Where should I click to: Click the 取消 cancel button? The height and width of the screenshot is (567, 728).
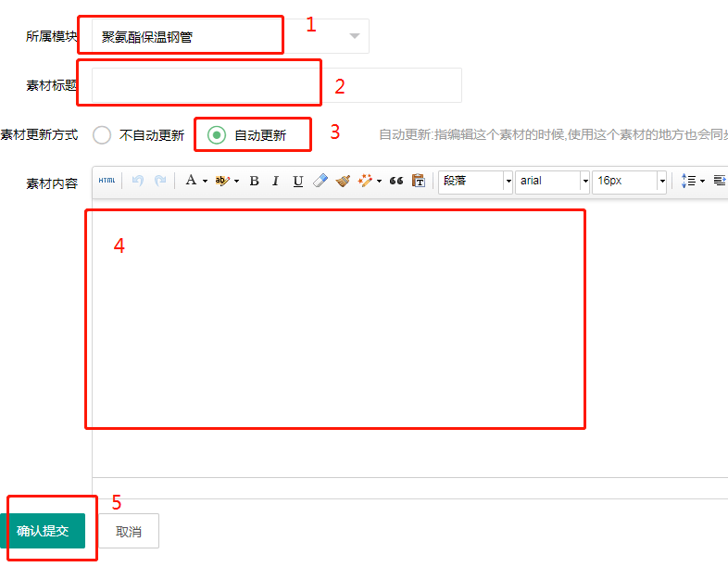click(129, 531)
